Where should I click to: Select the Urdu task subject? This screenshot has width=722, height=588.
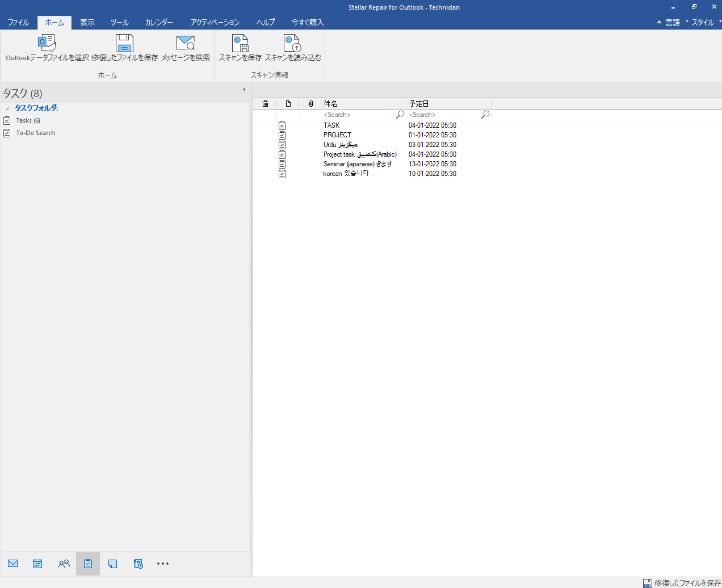click(341, 145)
